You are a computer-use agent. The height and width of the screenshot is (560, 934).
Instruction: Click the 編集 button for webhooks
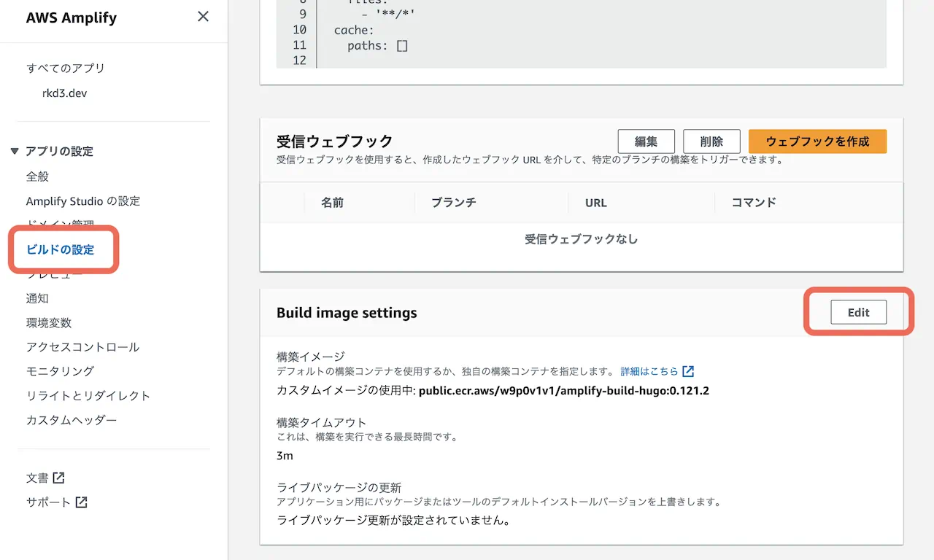[x=646, y=141]
